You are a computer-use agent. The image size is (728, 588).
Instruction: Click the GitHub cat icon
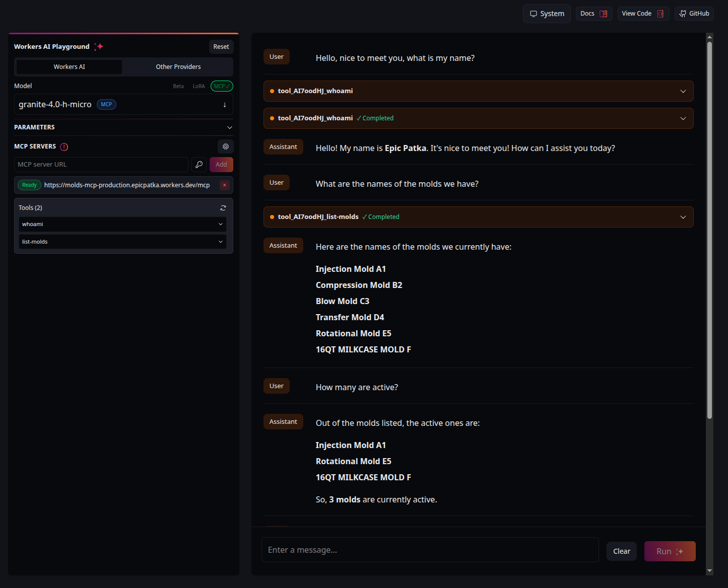[x=683, y=14]
